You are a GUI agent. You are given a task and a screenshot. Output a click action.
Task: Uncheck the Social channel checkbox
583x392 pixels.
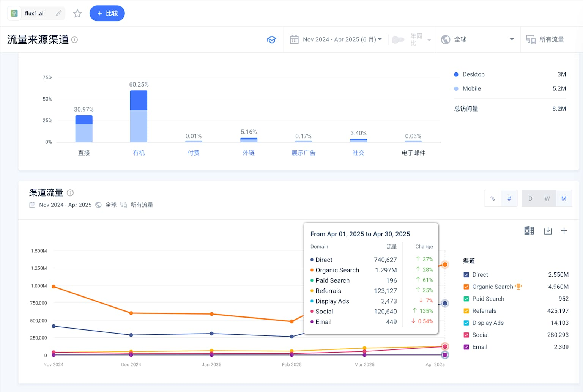click(x=466, y=335)
